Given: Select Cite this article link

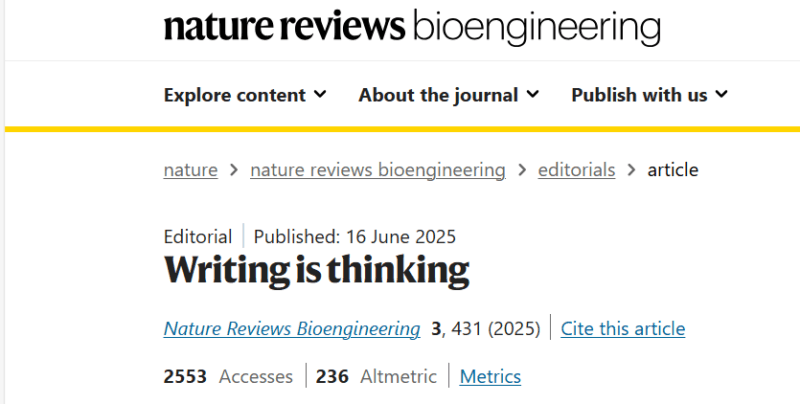Looking at the screenshot, I should [x=623, y=329].
